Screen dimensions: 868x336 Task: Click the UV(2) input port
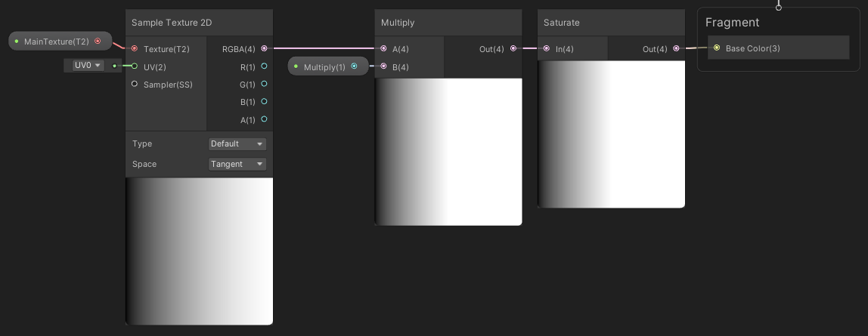point(135,66)
